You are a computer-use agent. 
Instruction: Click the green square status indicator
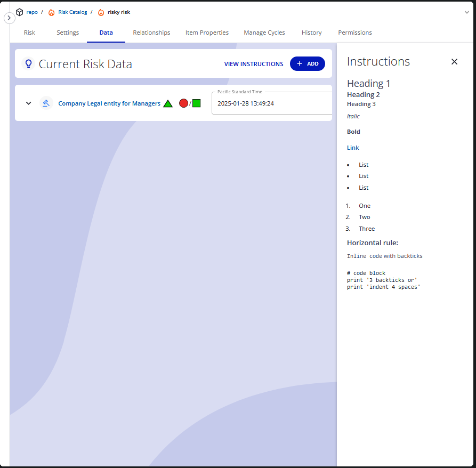(x=197, y=103)
